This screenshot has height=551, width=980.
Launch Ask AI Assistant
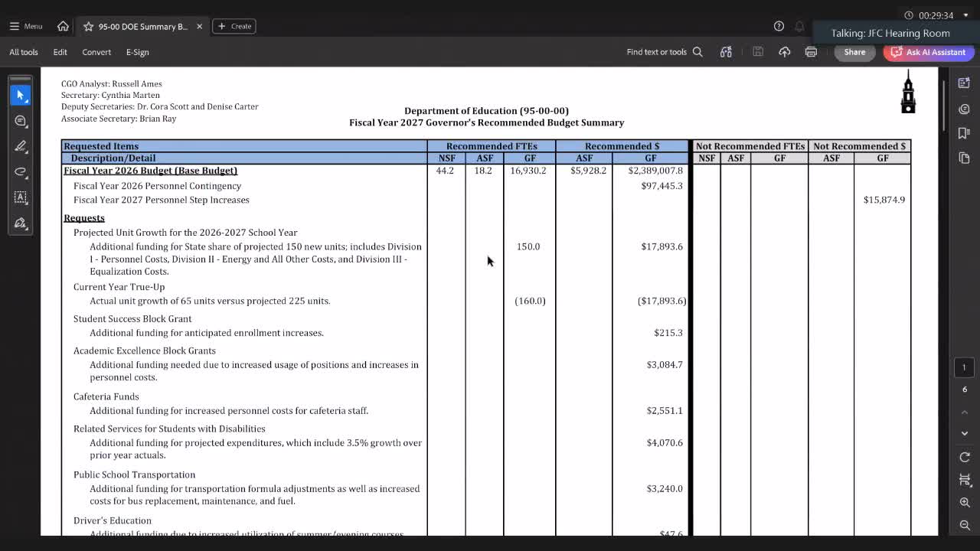click(928, 52)
